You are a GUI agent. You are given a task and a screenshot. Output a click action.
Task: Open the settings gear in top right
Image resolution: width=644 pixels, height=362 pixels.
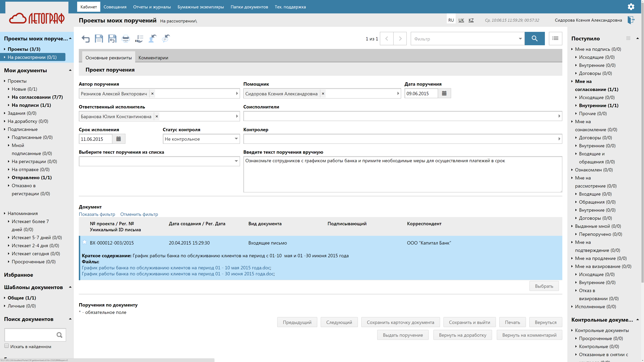click(631, 7)
